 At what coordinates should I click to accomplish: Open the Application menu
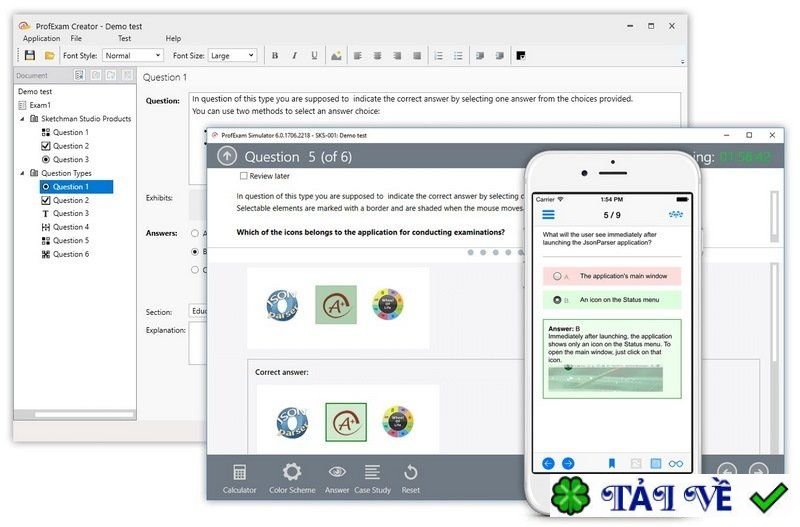point(41,38)
